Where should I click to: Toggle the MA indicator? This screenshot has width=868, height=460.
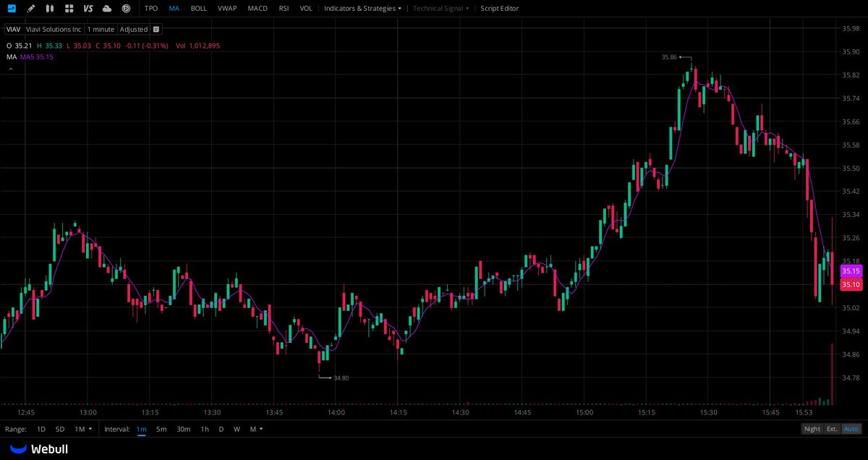[174, 9]
